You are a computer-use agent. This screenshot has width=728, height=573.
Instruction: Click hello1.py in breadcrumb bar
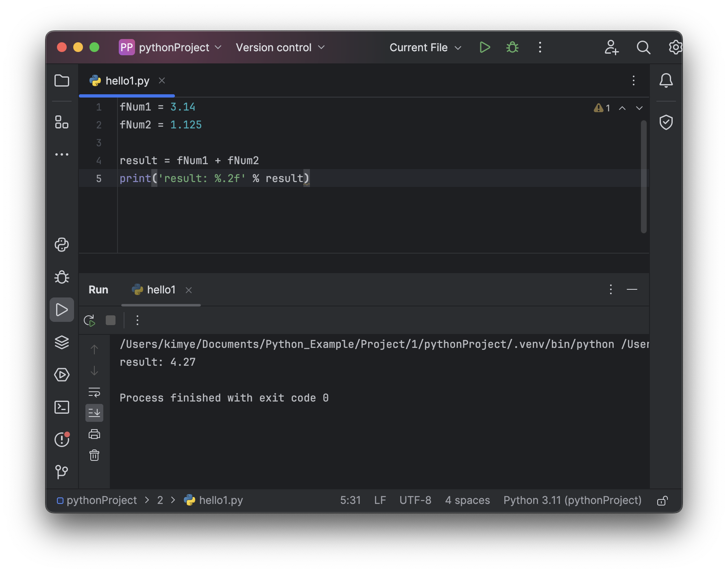(x=213, y=500)
